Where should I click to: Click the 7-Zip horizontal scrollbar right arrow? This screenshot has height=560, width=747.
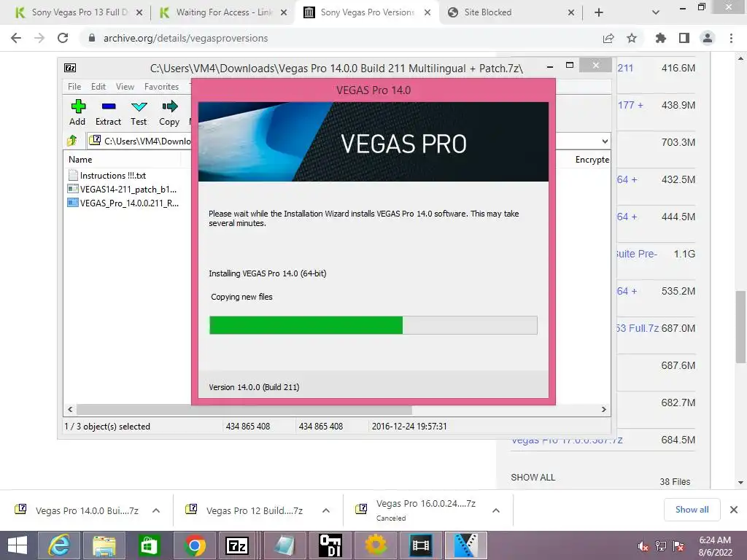[603, 410]
